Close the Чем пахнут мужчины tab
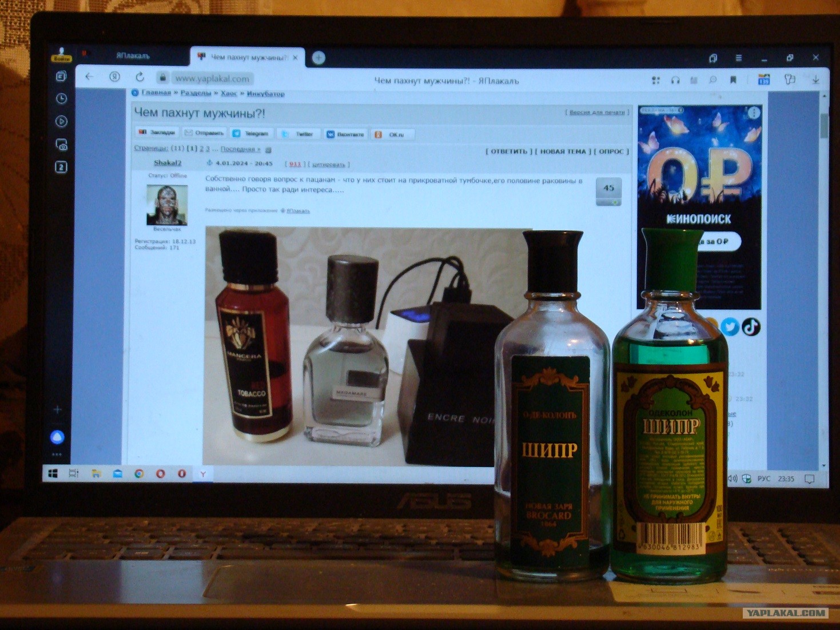 [x=295, y=58]
